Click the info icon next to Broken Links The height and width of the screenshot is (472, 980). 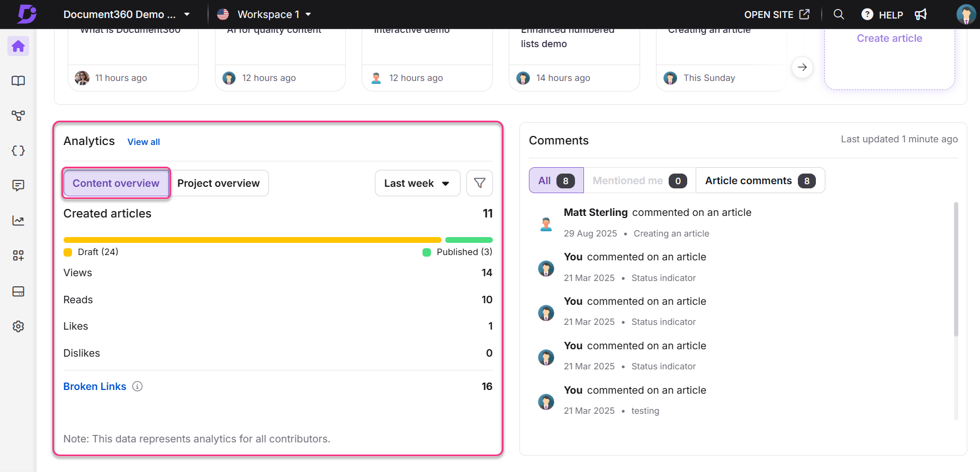pyautogui.click(x=138, y=386)
